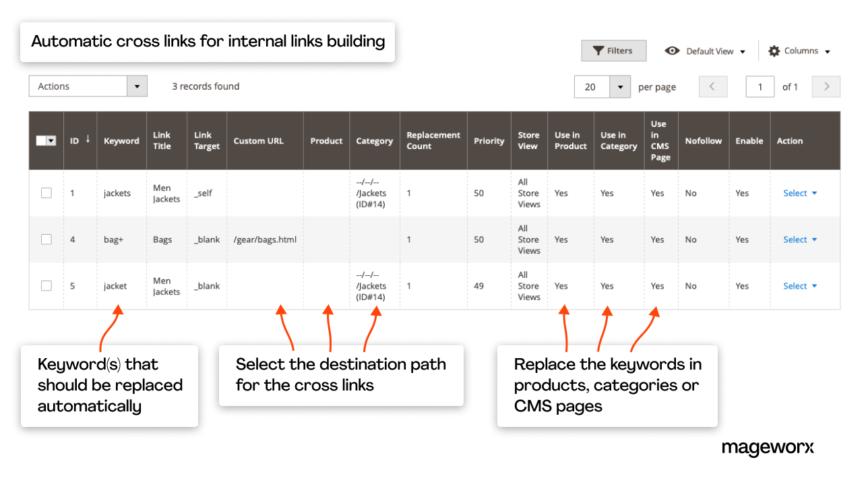Go to the previous page arrow

tap(713, 86)
